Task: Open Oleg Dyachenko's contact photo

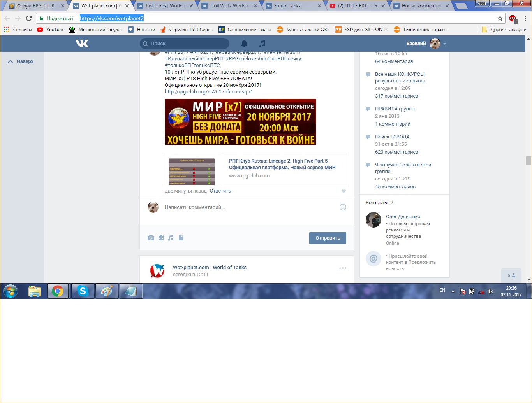Action: tap(373, 220)
